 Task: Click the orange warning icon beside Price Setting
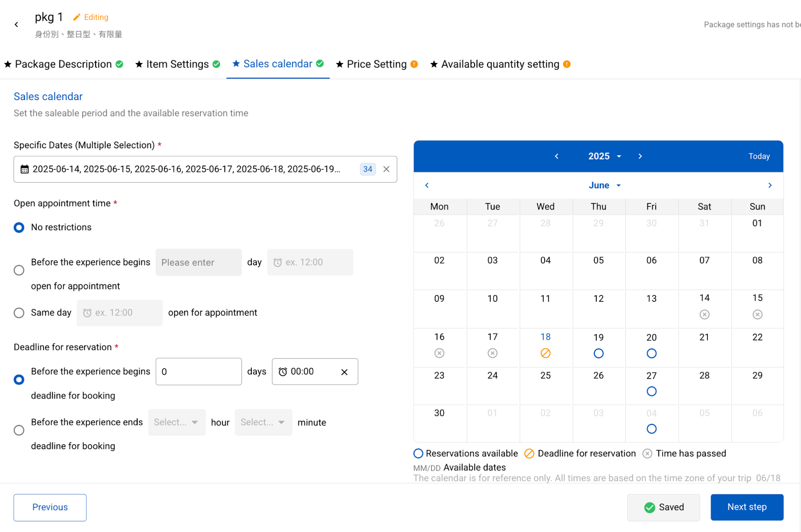point(414,64)
